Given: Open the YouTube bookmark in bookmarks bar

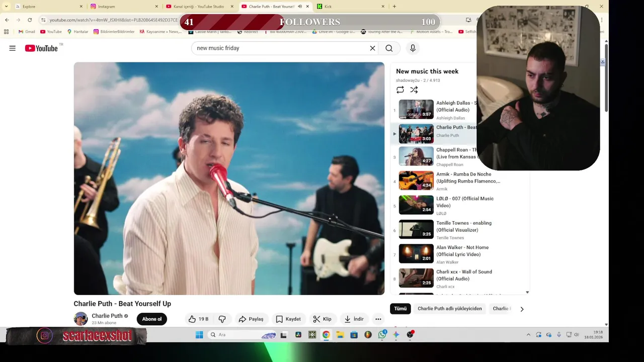Looking at the screenshot, I should [51, 32].
